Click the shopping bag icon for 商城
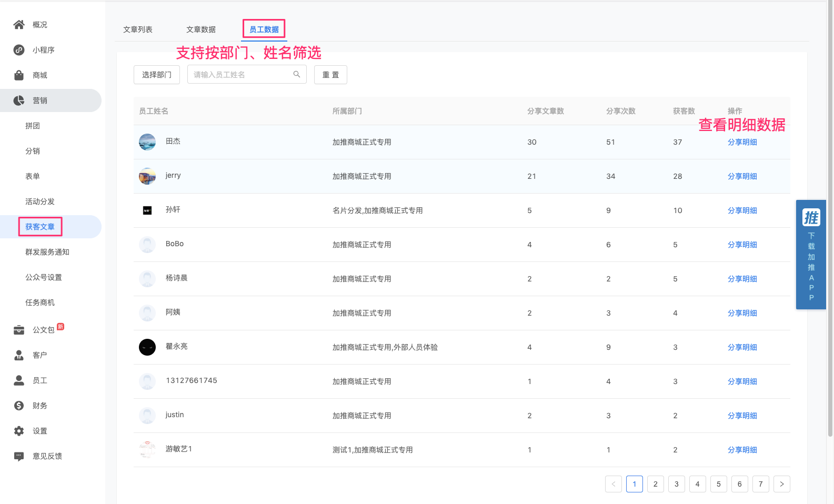This screenshot has width=834, height=504. 19,75
